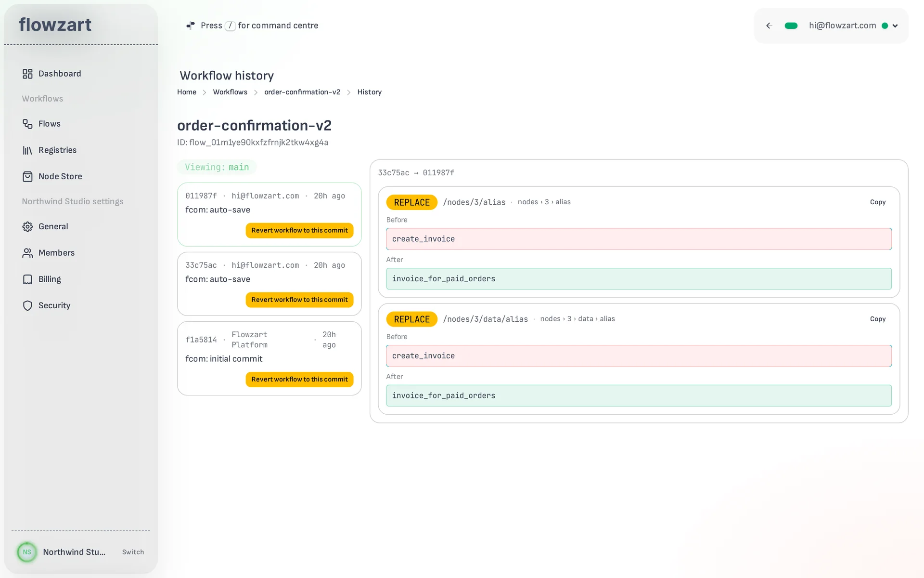Click the NS workspace avatar

point(27,552)
